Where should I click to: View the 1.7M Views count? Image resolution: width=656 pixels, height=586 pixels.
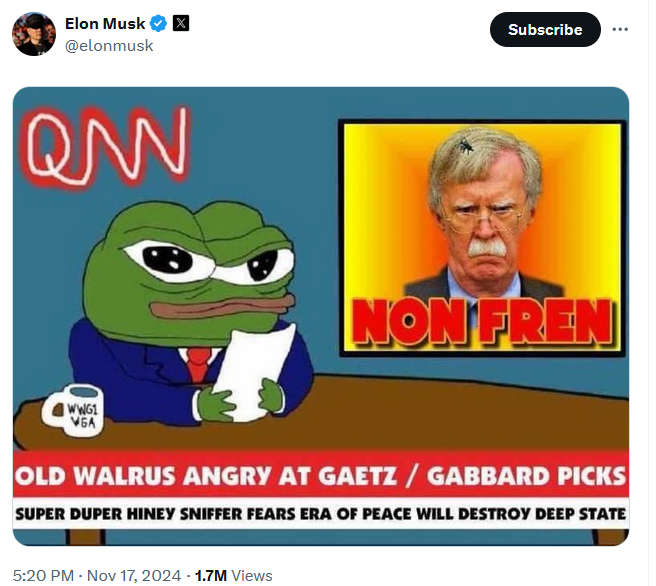point(233,576)
